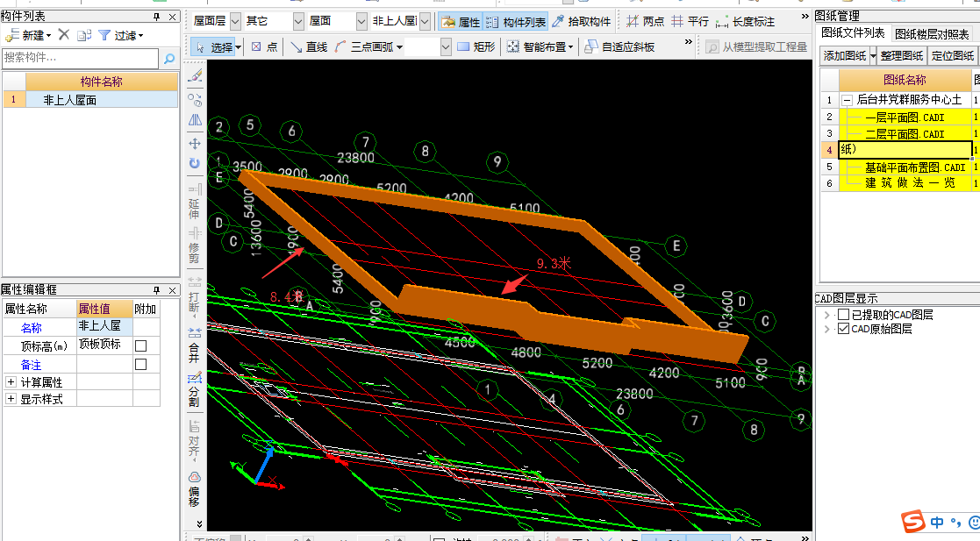Toggle the Component List (构件列表) button
The image size is (980, 541).
pyautogui.click(x=516, y=22)
